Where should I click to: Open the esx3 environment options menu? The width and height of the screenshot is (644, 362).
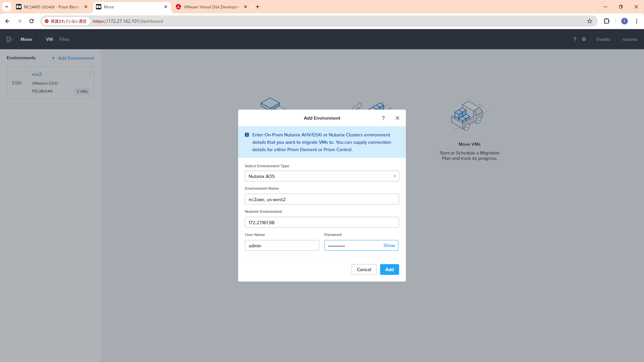tap(90, 72)
